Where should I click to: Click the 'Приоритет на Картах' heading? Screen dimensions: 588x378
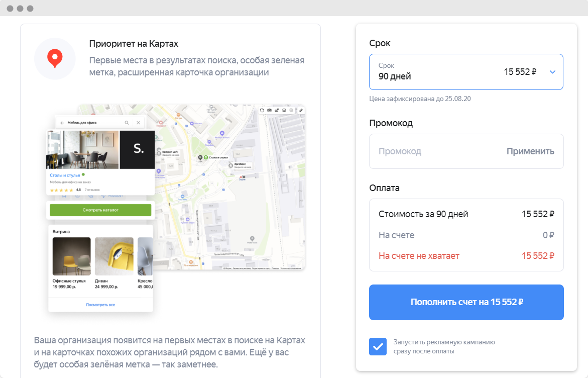pos(134,44)
